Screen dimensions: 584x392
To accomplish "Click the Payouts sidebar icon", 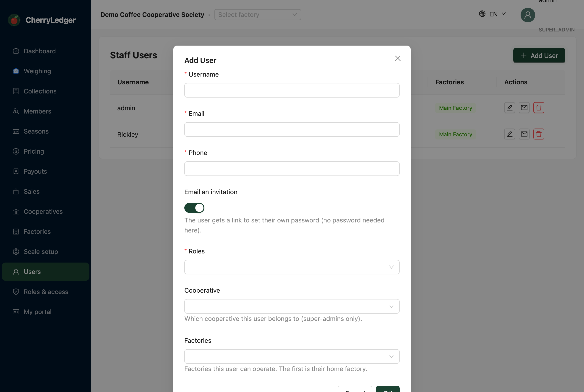I will (x=16, y=171).
